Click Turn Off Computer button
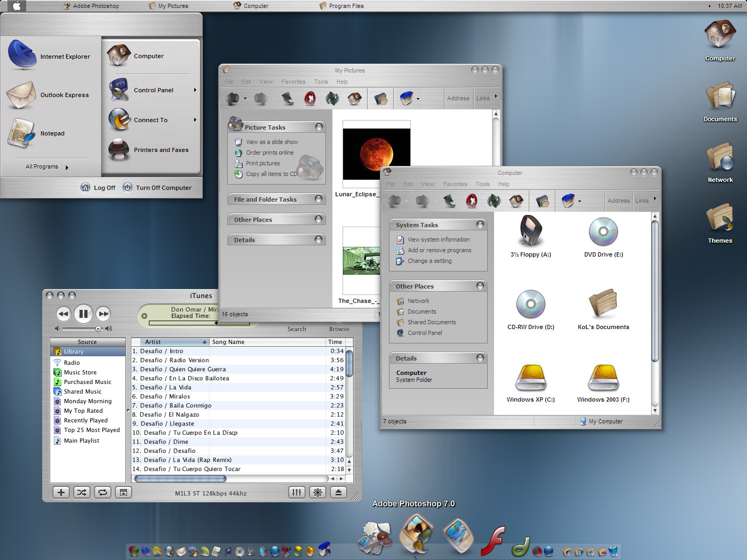This screenshot has height=560, width=747. pyautogui.click(x=157, y=187)
